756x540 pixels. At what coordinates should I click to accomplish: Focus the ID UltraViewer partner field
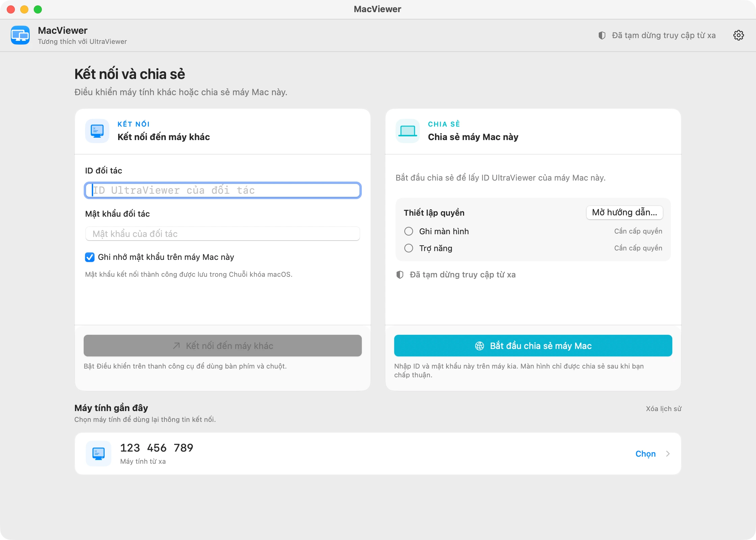point(223,190)
